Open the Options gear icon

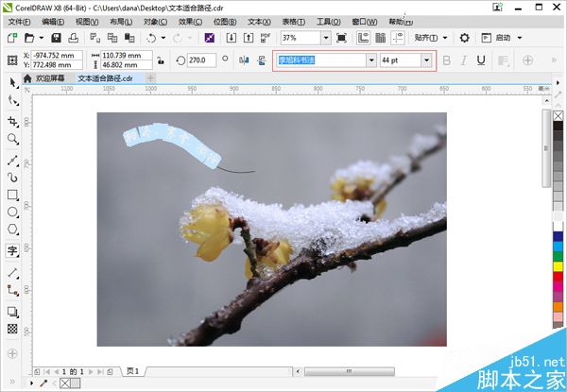point(464,38)
